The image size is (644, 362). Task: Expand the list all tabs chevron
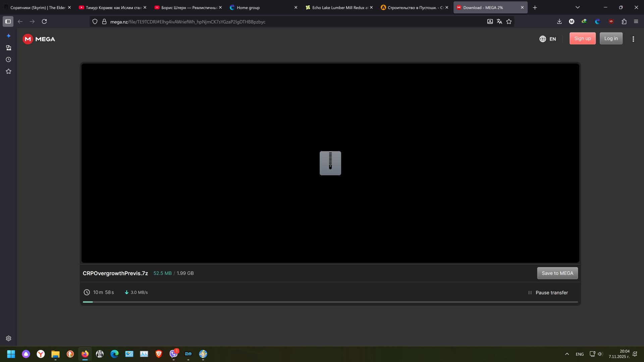578,7
